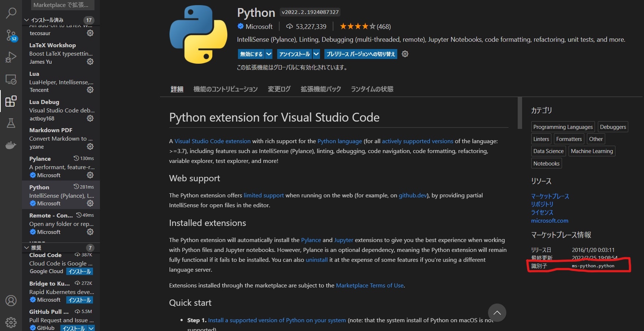Open the Remote Explorer view
This screenshot has width=644, height=331.
pos(11,79)
